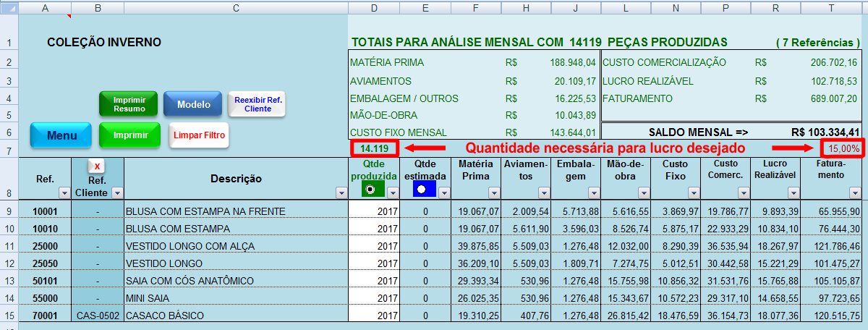The height and width of the screenshot is (330, 868).
Task: Open the Faturamento column filter arrow
Action: tap(854, 193)
